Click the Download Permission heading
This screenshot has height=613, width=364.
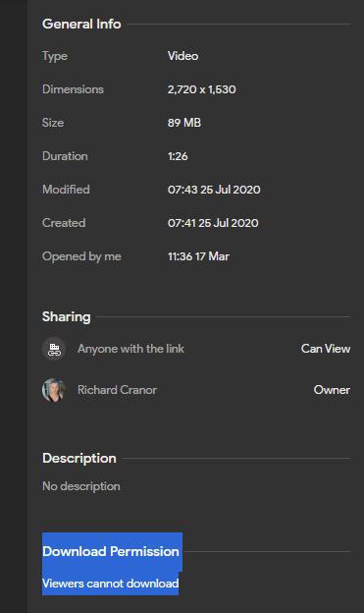pos(111,551)
